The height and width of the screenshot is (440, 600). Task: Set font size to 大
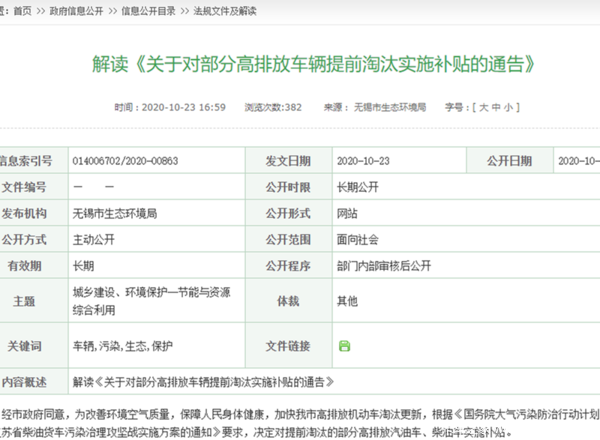483,107
